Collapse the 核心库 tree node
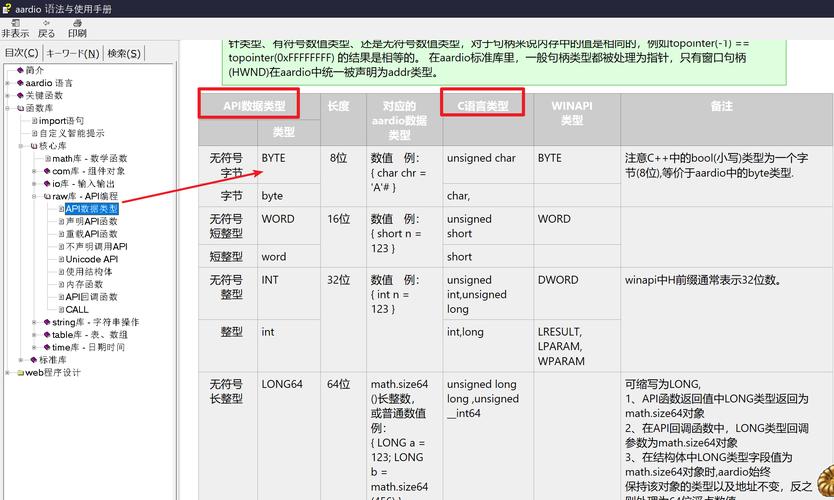Viewport: 834px width, 500px height. tap(21, 146)
